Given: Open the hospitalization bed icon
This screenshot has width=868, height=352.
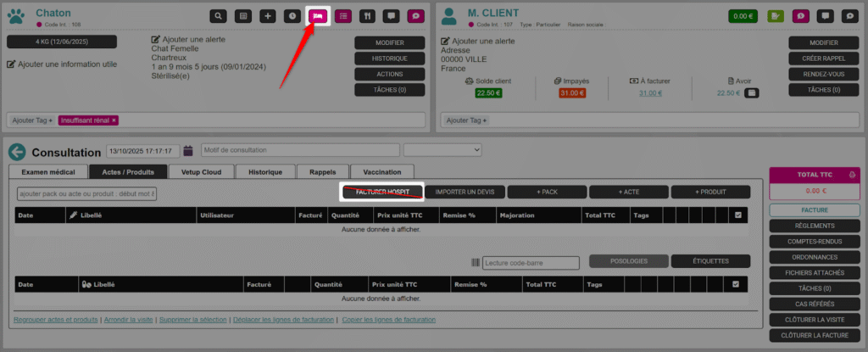Looking at the screenshot, I should pyautogui.click(x=319, y=16).
